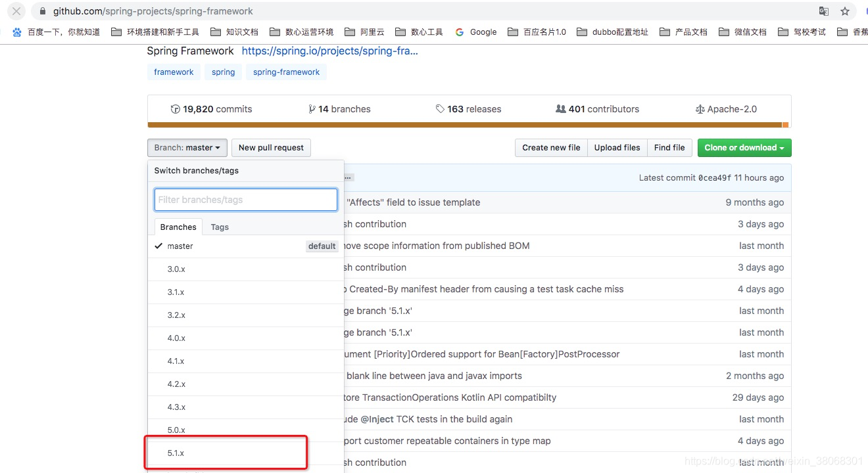868x473 pixels.
Task: Click Upload files
Action: coord(617,148)
